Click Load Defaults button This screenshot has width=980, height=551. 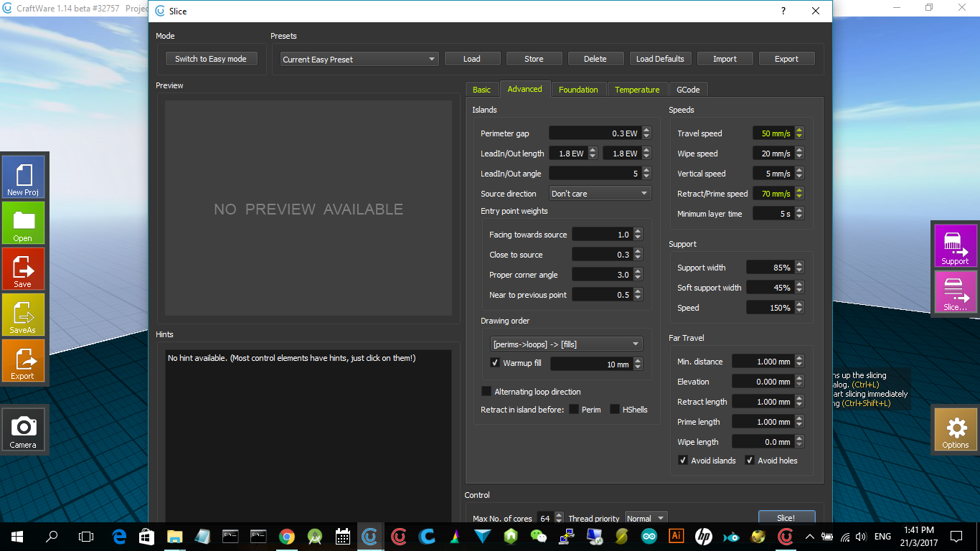tap(660, 59)
